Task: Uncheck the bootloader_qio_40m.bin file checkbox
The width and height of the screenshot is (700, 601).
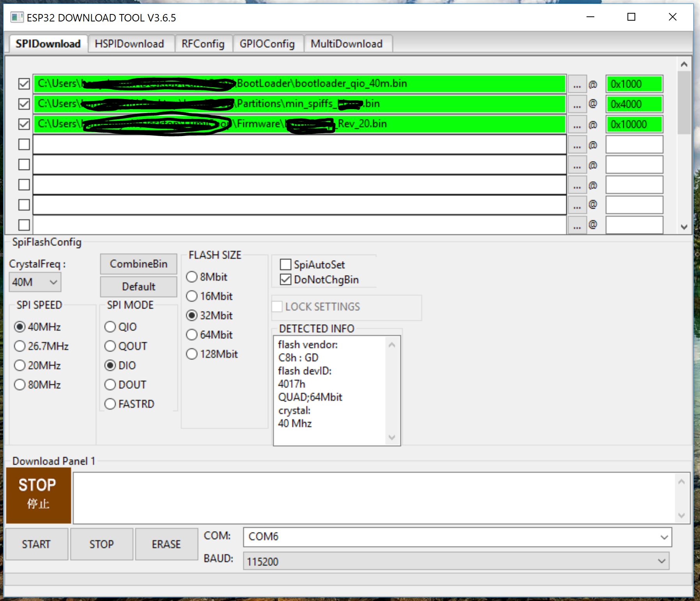Action: 24,83
